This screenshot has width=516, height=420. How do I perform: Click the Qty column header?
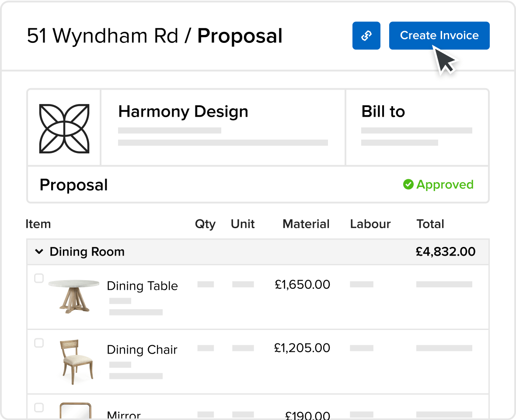point(205,224)
